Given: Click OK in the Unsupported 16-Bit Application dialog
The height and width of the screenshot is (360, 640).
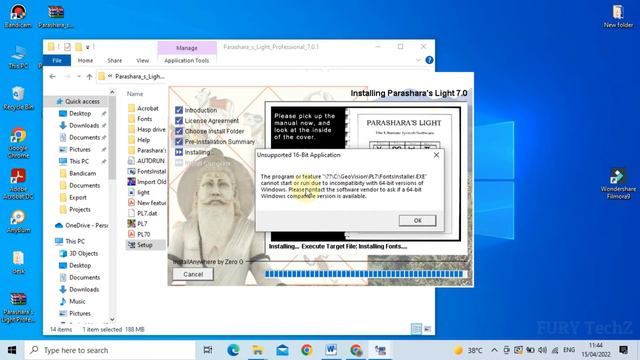Looking at the screenshot, I should pyautogui.click(x=417, y=220).
